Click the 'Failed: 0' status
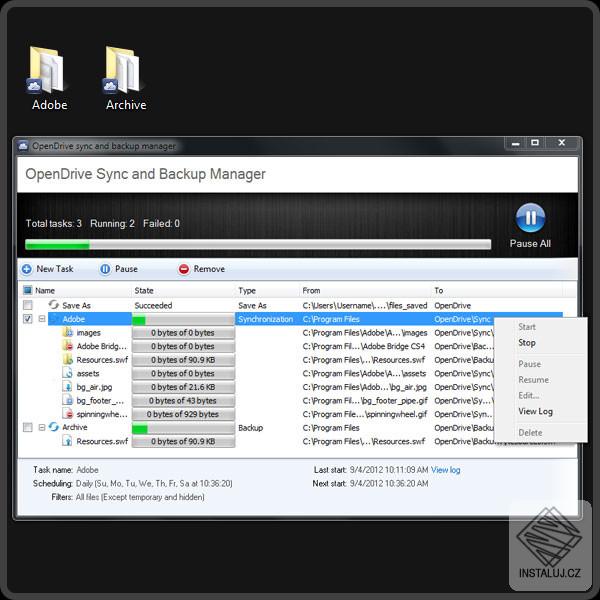This screenshot has width=600, height=600. click(161, 223)
